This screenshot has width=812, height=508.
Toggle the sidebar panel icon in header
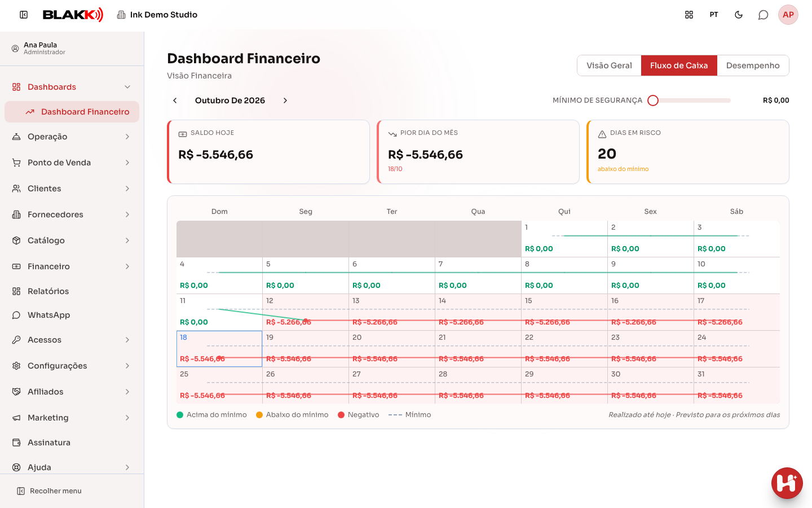(24, 15)
